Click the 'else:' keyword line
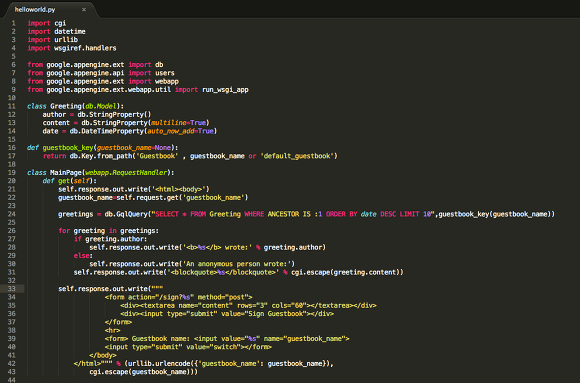Image resolution: width=580 pixels, height=383 pixels. pyautogui.click(x=83, y=255)
